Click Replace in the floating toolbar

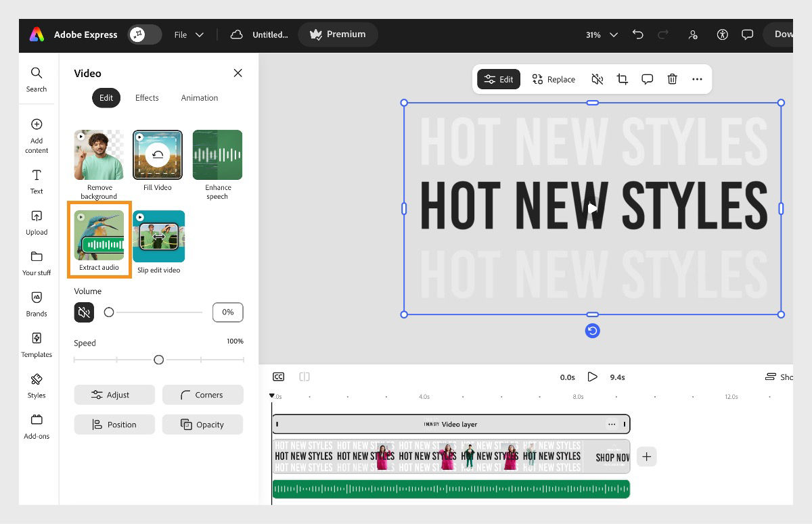554,79
